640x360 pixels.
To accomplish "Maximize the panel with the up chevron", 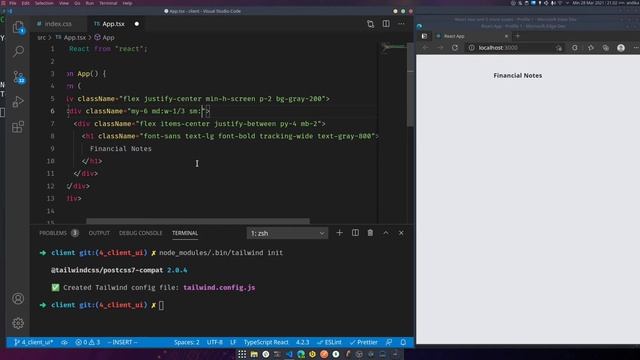I will 386,233.
